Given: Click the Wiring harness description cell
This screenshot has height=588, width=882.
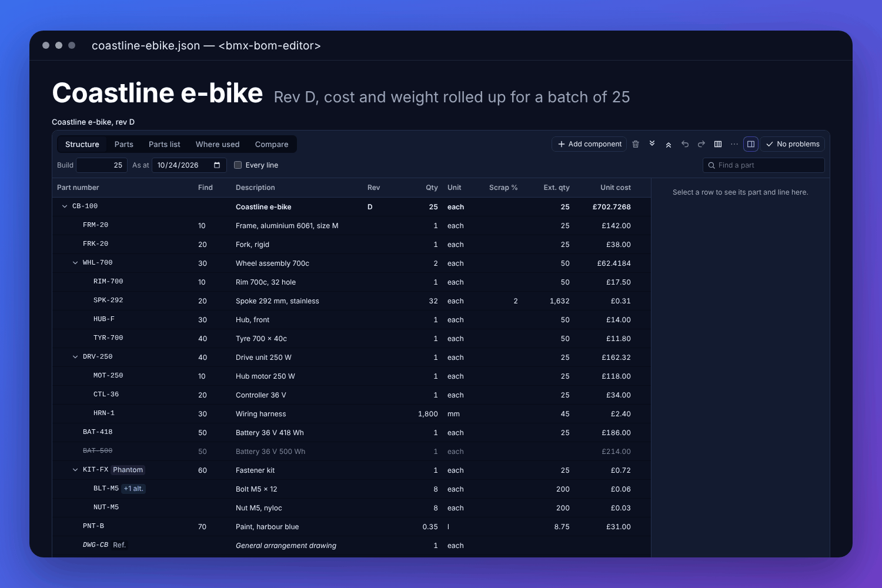Looking at the screenshot, I should 261,414.
